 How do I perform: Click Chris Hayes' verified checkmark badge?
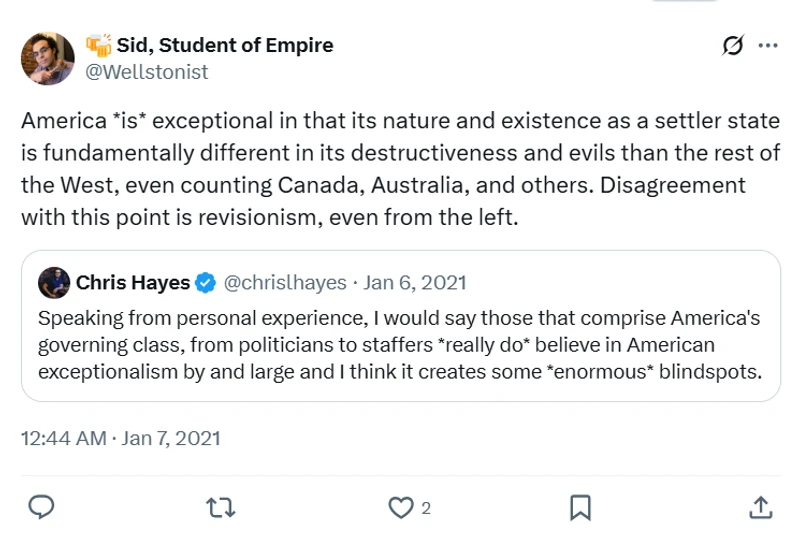[x=206, y=283]
